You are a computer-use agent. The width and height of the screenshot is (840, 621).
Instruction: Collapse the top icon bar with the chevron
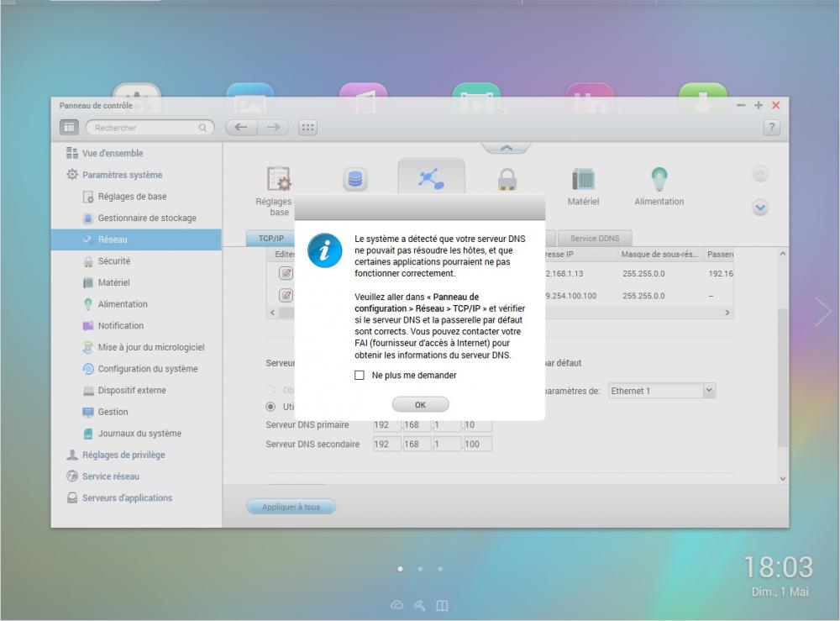click(x=506, y=148)
